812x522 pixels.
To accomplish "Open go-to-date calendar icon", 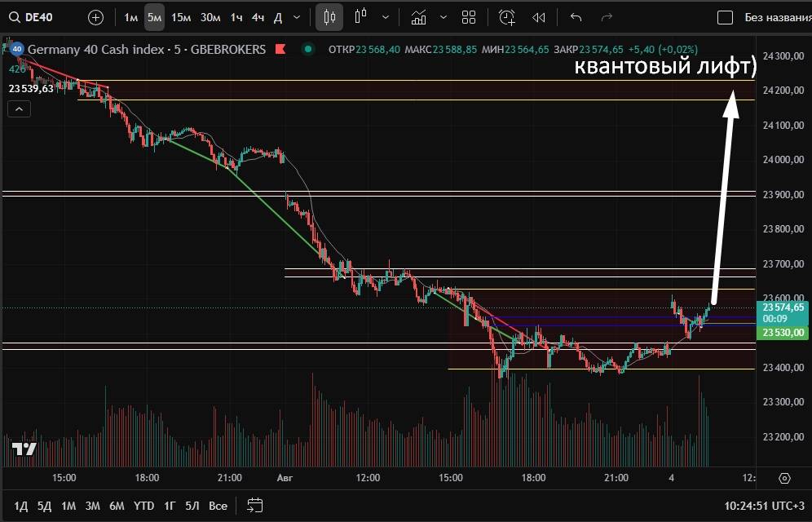I will tap(254, 506).
